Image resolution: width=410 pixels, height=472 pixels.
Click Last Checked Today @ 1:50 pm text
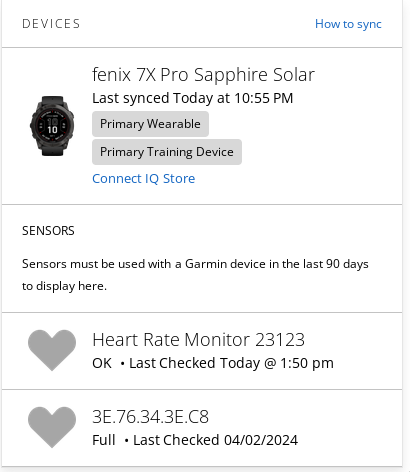pyautogui.click(x=231, y=363)
